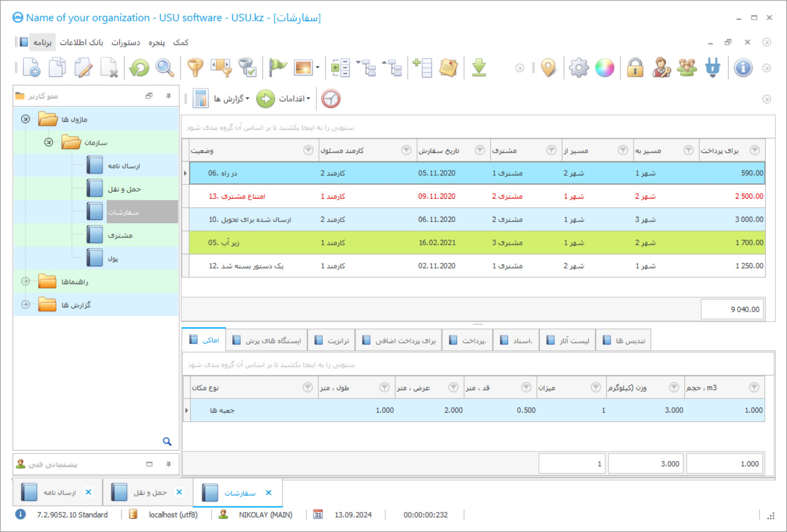This screenshot has height=532, width=787.
Task: Open the map location pin icon
Action: click(549, 68)
